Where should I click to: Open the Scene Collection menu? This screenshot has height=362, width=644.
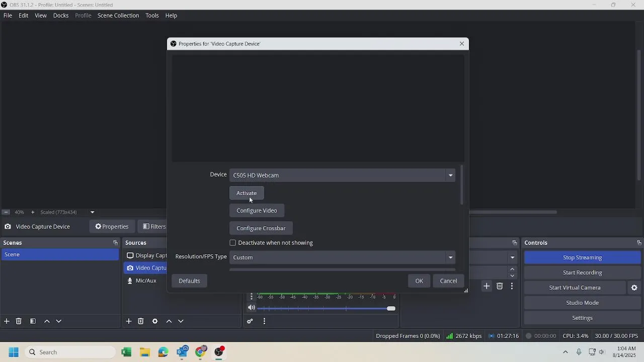(118, 16)
